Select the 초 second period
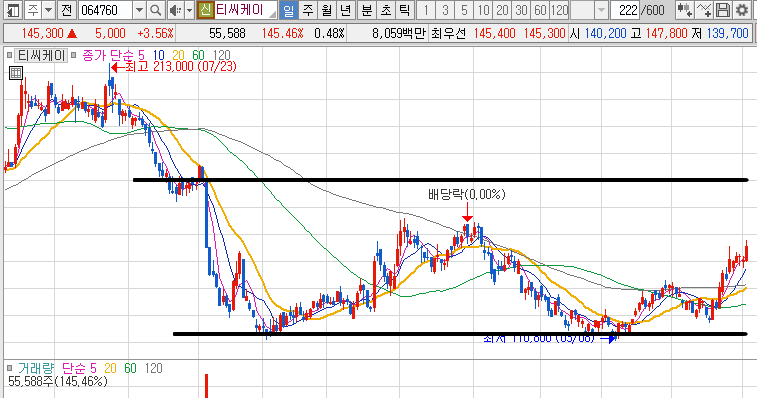The height and width of the screenshot is (398, 757). [x=386, y=10]
